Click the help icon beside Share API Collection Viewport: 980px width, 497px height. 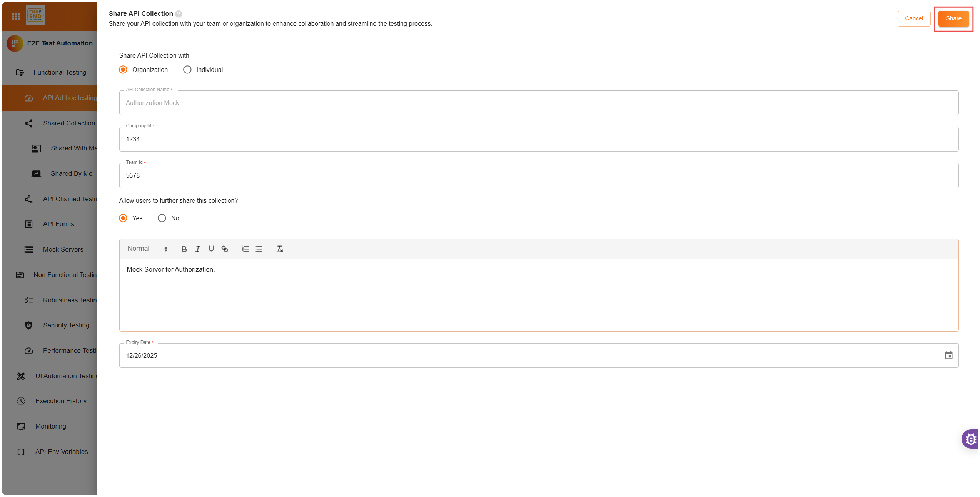pyautogui.click(x=179, y=14)
